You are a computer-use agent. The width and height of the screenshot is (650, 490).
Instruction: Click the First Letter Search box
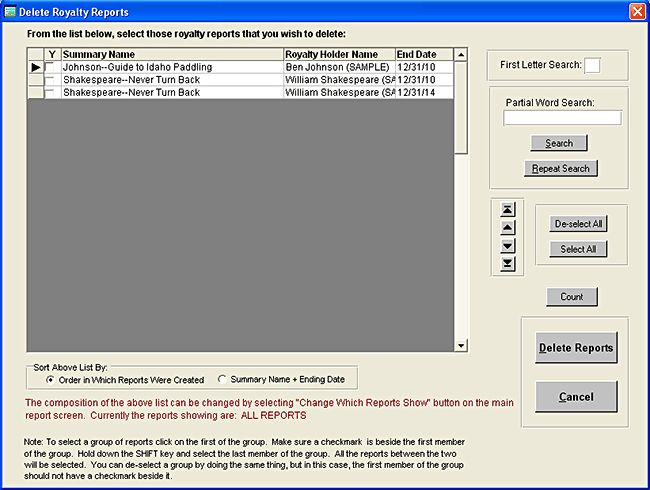click(592, 66)
